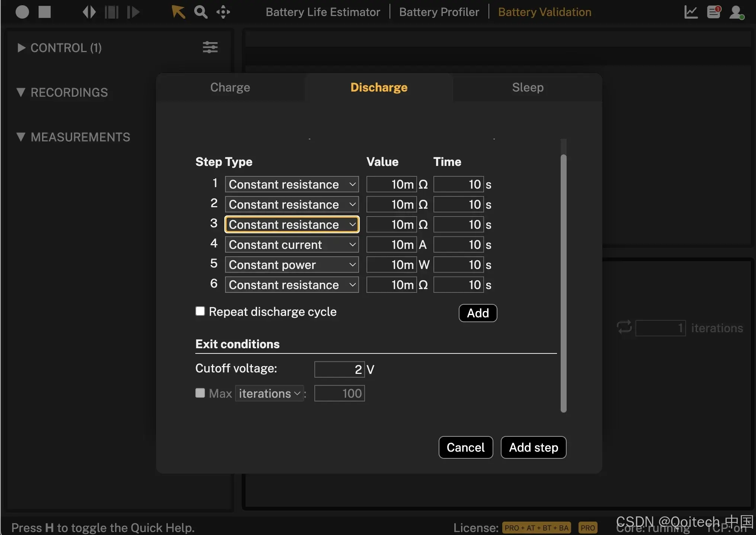The image size is (756, 535).
Task: Open the Max iterations unit dropdown
Action: 269,393
